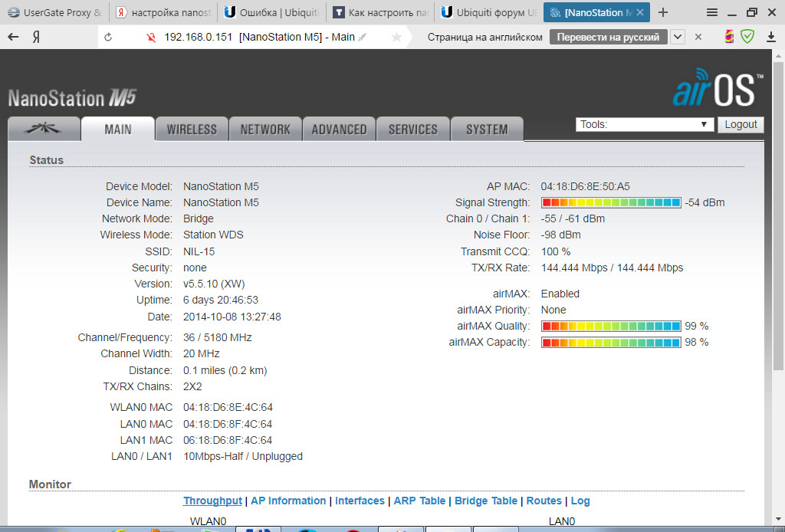Image resolution: width=785 pixels, height=532 pixels.
Task: Open the NETWORK tab
Action: point(265,129)
